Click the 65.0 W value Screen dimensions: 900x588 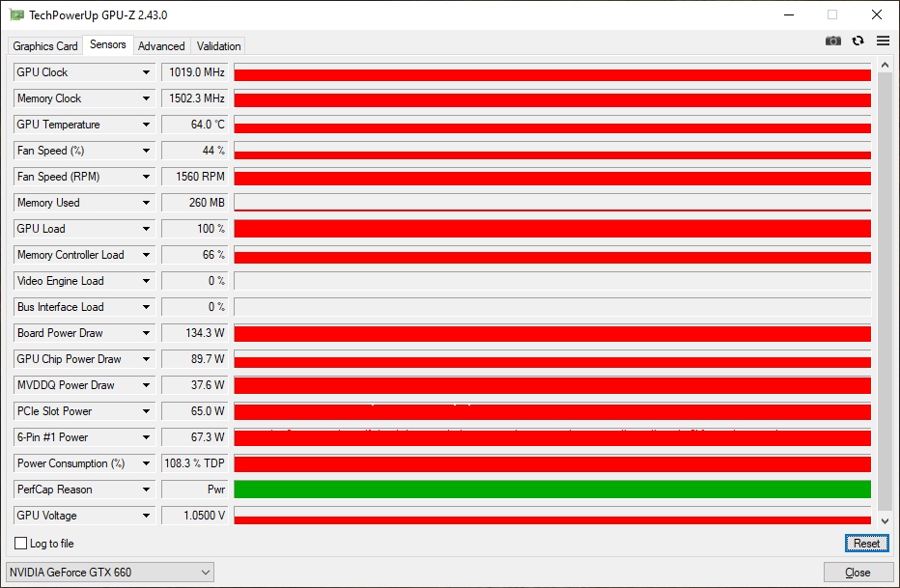coord(194,412)
